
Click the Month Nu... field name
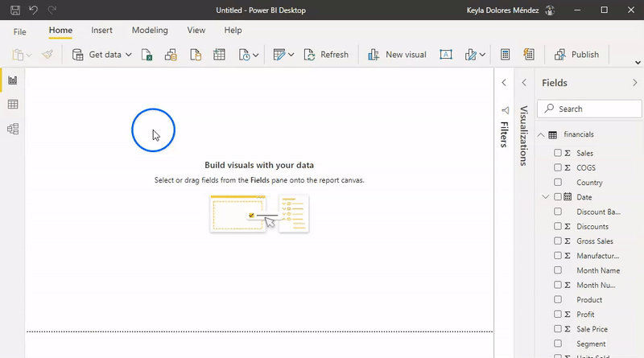tap(596, 285)
